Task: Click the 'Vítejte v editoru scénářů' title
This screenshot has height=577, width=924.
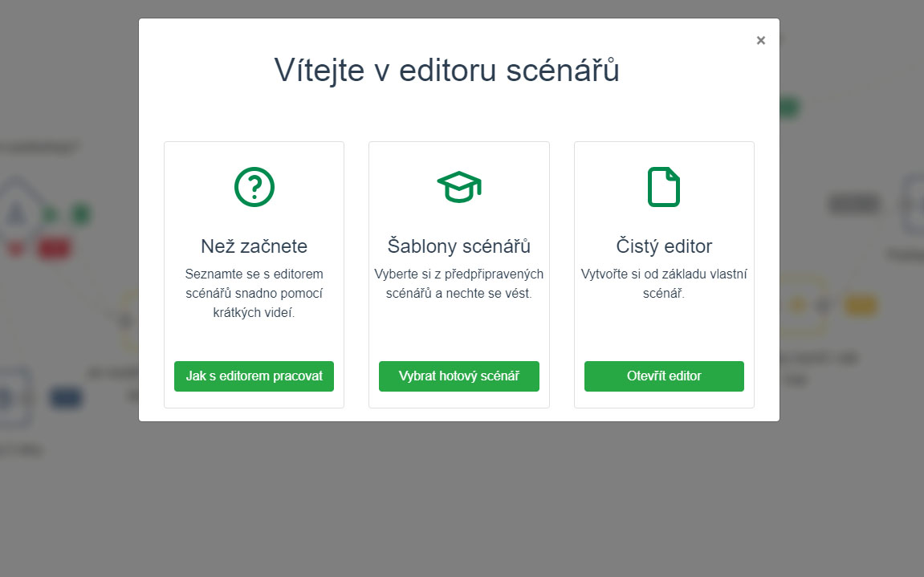Action: coord(446,70)
